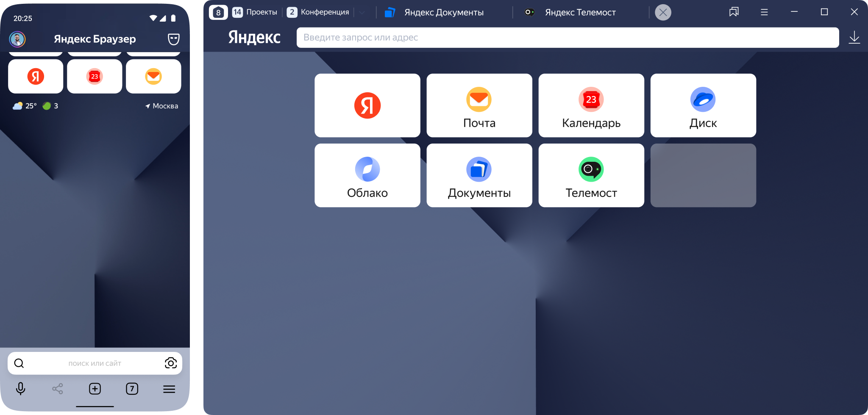Open the bookmarks panel icon in the toolbar

pyautogui.click(x=733, y=12)
